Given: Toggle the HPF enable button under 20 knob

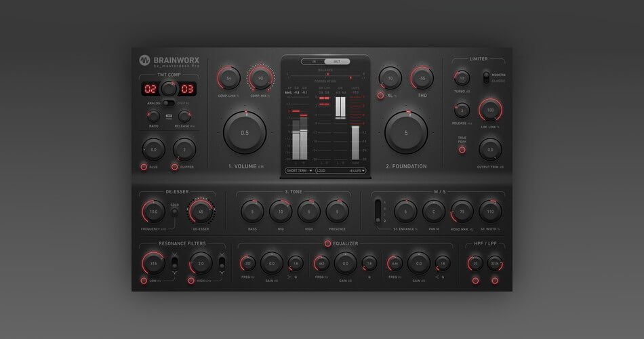Looking at the screenshot, I should [475, 281].
